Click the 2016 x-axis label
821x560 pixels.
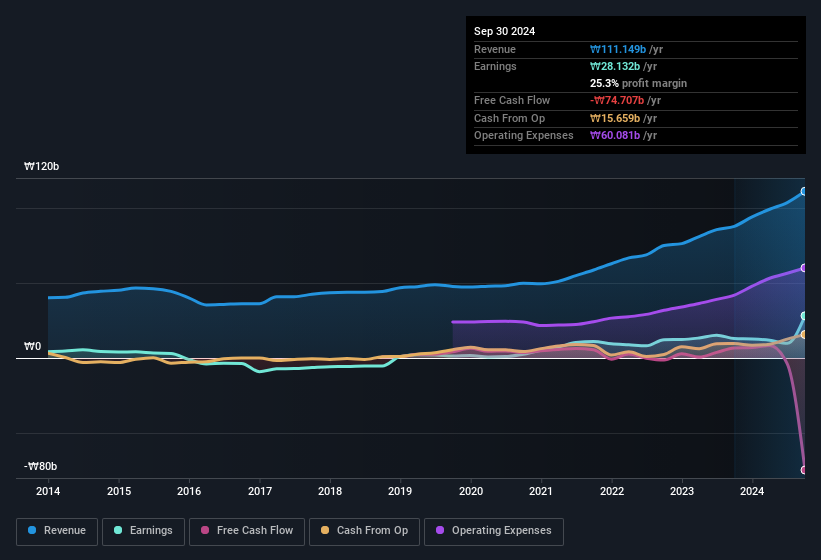[x=189, y=491]
